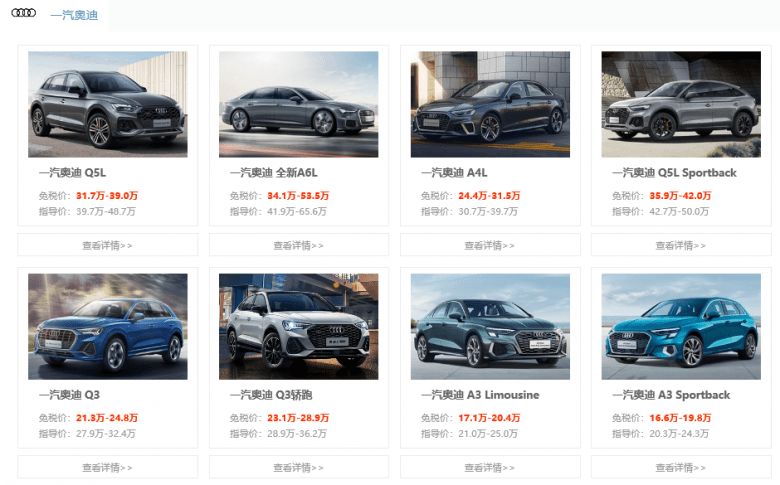Click the Audi four-rings logo icon
Viewport: 780px width, 485px height.
(x=23, y=13)
